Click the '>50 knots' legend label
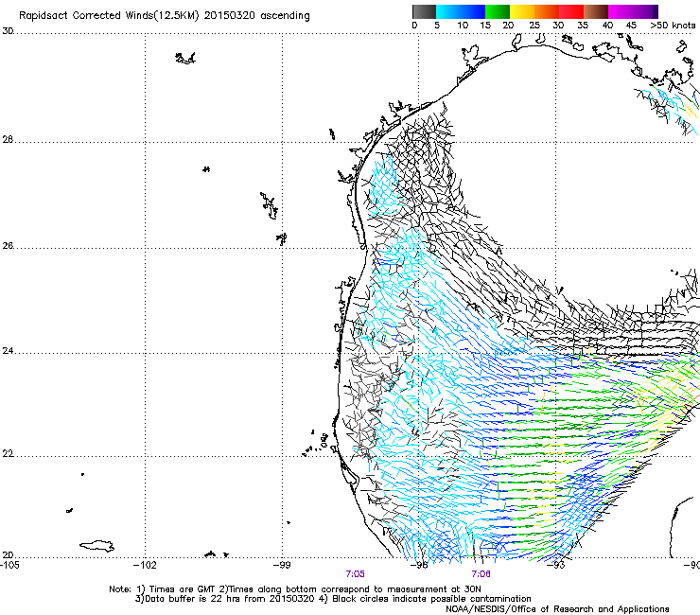Screen dimensions: 700x615 (x=673, y=26)
